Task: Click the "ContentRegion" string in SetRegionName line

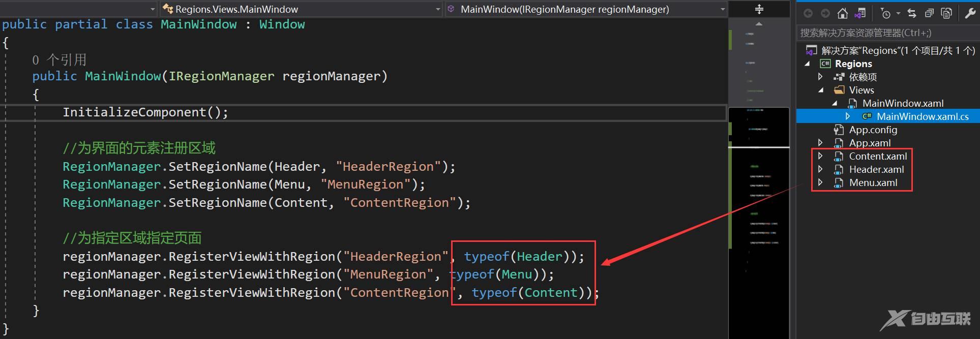Action: point(403,203)
